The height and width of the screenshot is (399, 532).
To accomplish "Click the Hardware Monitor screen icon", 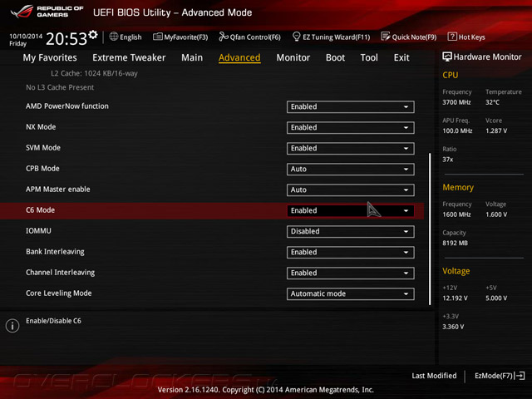I will click(x=447, y=57).
